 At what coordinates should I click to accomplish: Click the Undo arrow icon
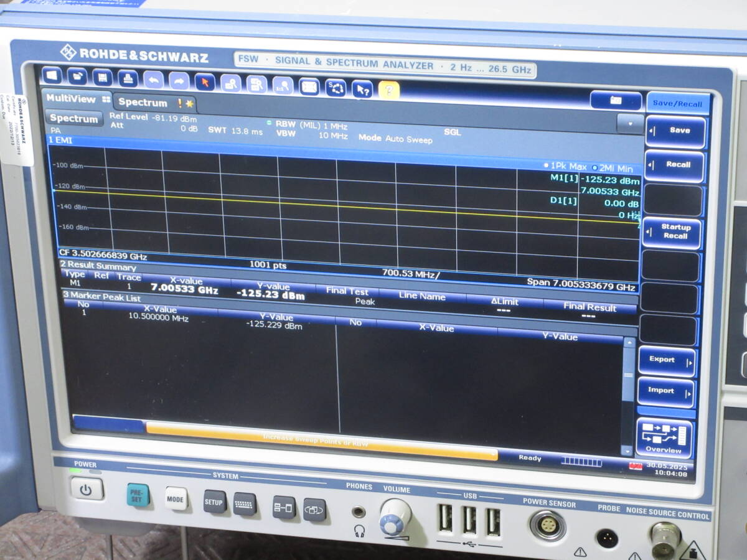point(153,80)
